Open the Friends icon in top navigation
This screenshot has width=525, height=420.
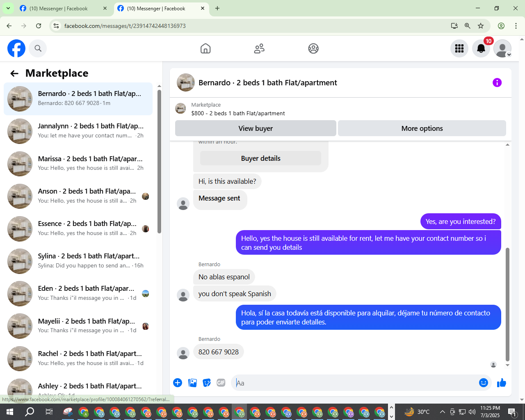(259, 48)
